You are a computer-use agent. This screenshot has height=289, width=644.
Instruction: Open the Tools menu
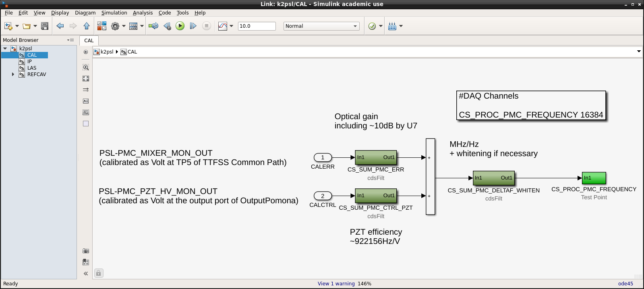coord(182,13)
